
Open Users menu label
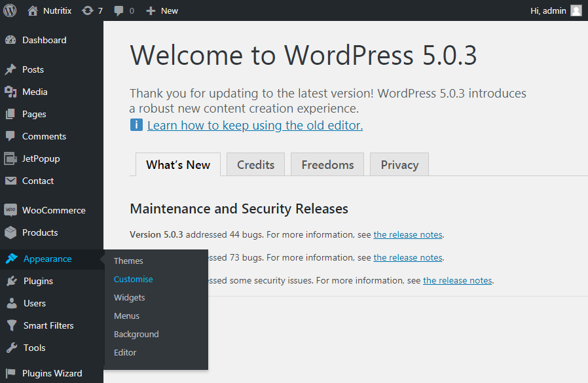point(35,304)
